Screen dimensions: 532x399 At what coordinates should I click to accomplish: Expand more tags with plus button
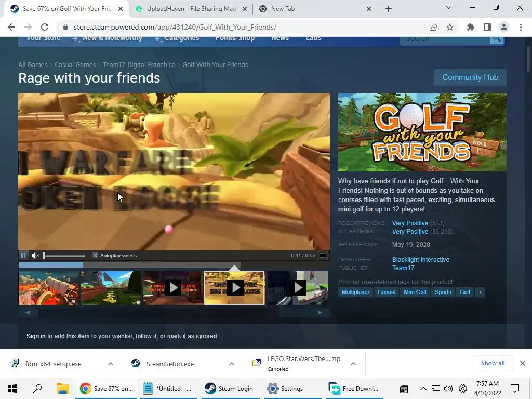(x=480, y=292)
